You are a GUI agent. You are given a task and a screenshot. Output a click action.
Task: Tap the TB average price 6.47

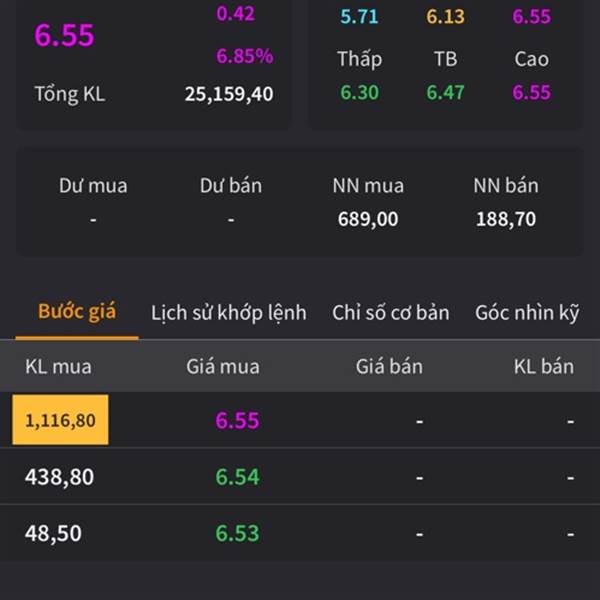pos(446,93)
